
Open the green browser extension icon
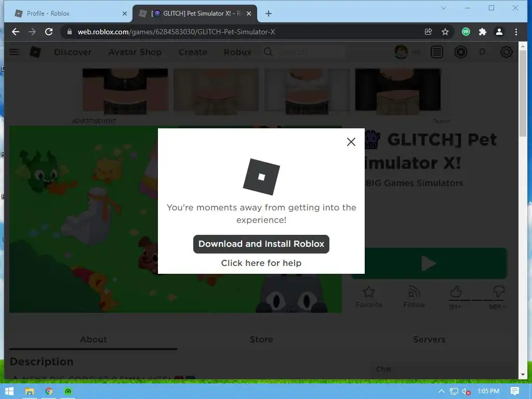tap(466, 32)
